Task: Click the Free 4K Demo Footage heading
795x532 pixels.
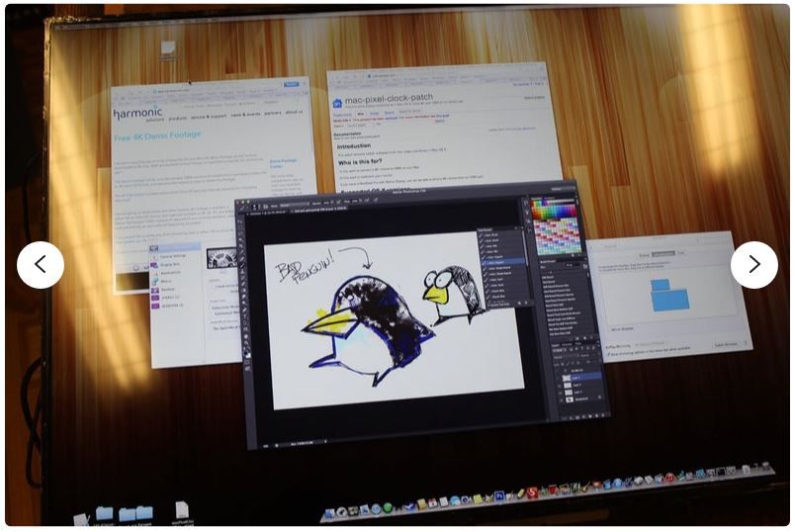Action: click(x=157, y=135)
